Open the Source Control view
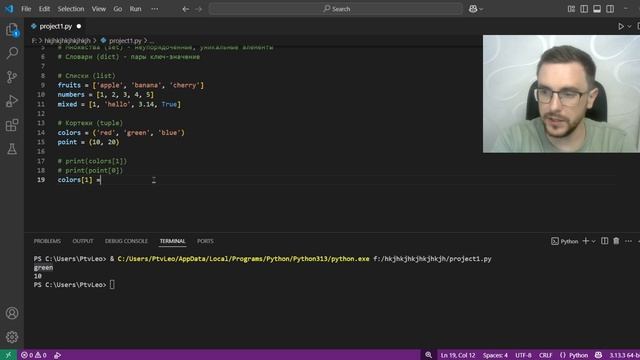 click(12, 77)
